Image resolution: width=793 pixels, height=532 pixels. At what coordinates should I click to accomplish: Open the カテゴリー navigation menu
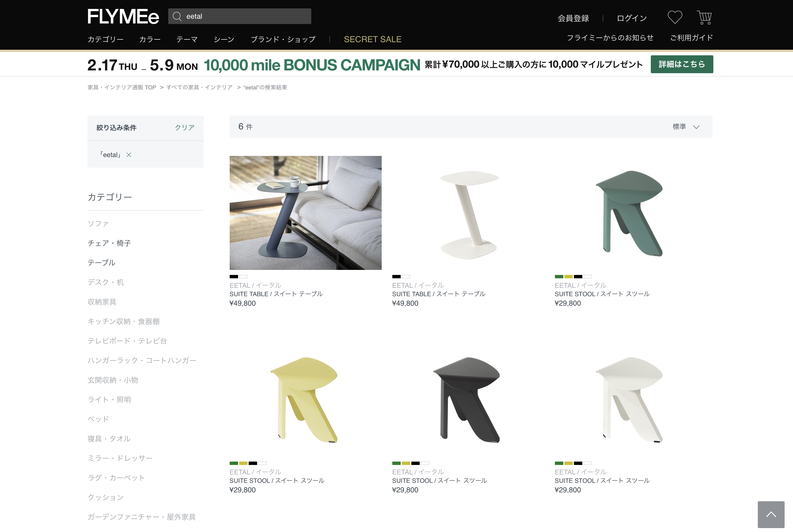tap(106, 39)
